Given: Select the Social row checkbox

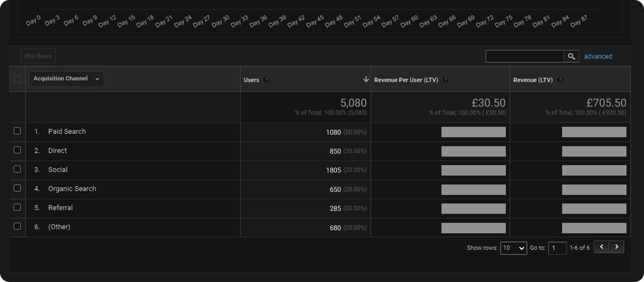Looking at the screenshot, I should click(18, 169).
